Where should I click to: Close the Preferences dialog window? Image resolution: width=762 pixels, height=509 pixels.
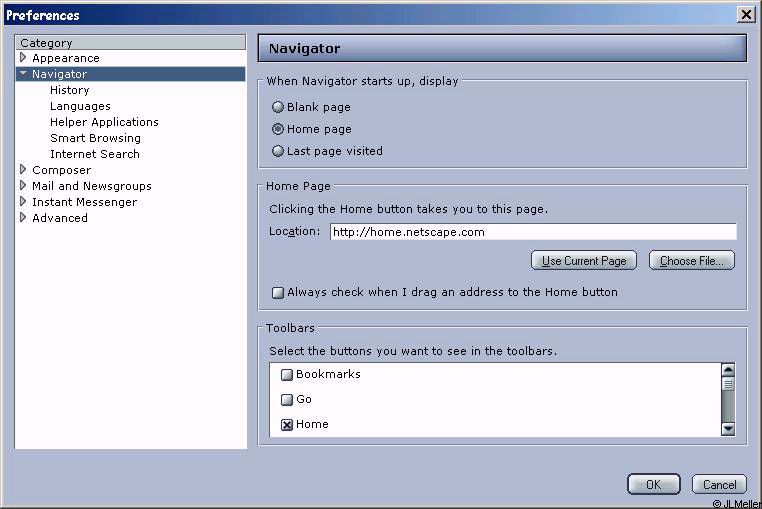click(x=746, y=15)
